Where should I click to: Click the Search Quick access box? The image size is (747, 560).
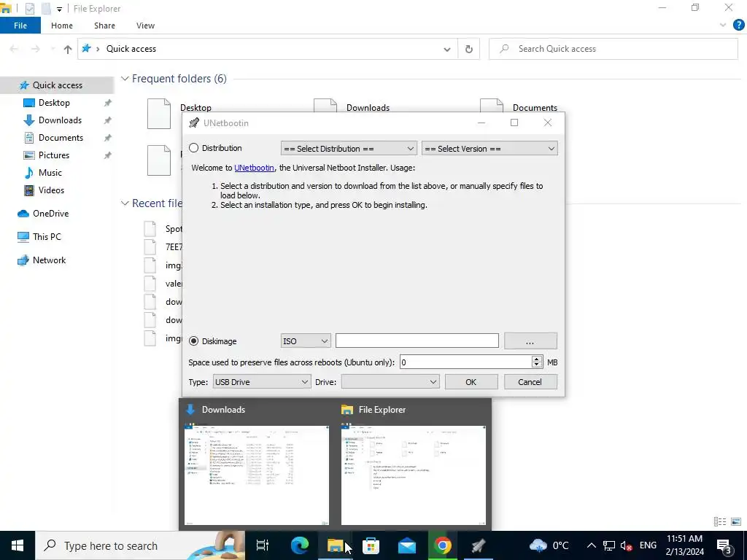613,49
